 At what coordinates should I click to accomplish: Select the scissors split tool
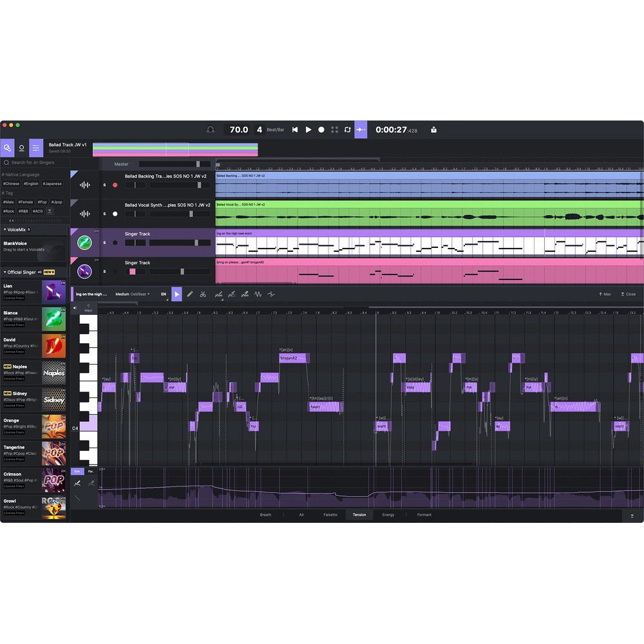pos(203,294)
